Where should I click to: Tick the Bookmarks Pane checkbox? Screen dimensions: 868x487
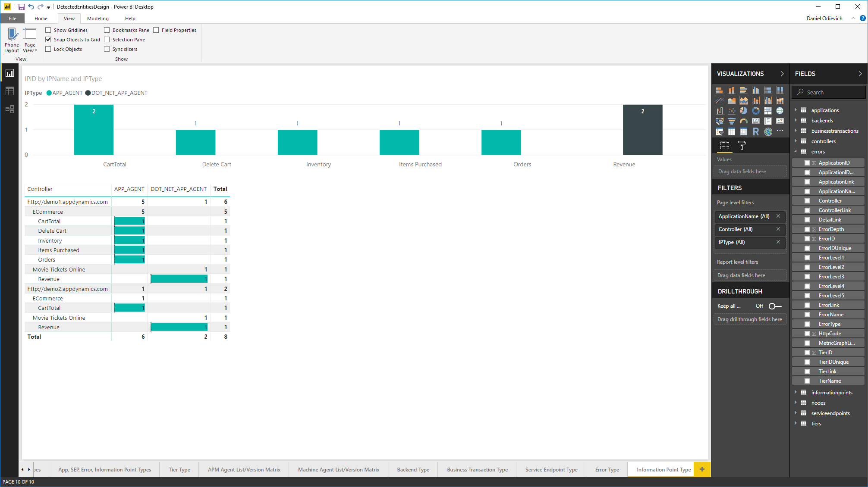pos(107,30)
